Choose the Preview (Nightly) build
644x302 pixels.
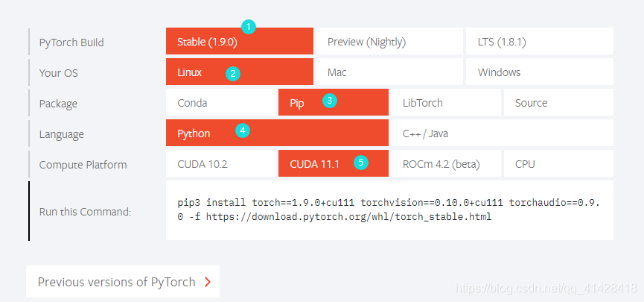coord(389,41)
